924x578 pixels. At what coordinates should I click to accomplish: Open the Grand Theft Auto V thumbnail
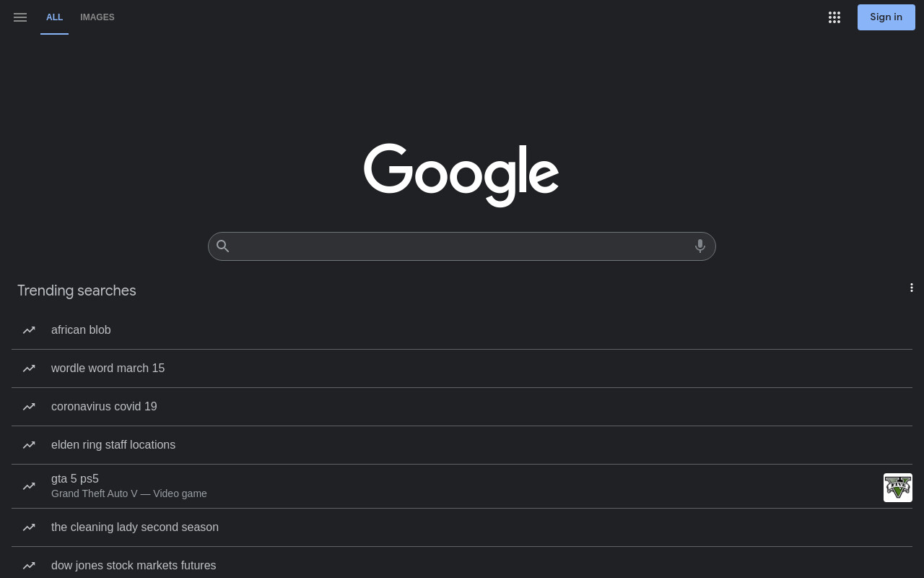point(898,488)
